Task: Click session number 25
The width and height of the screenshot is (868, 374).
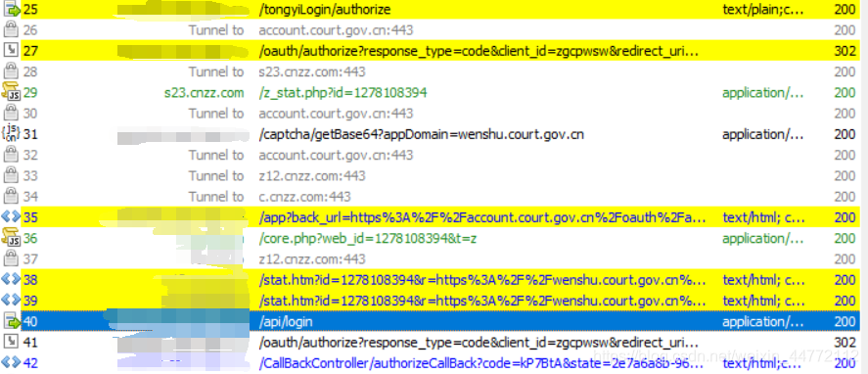Action: click(30, 10)
